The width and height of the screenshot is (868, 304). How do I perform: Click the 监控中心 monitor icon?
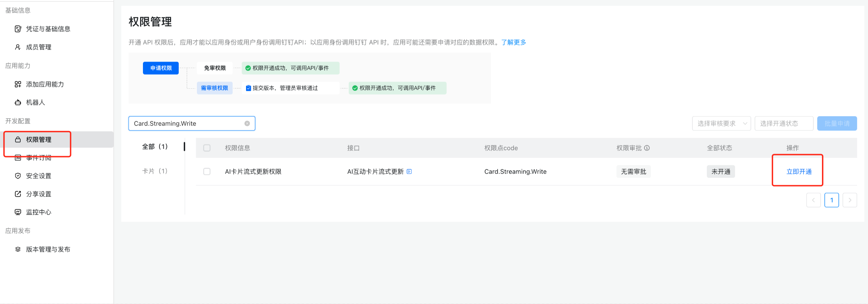[18, 212]
